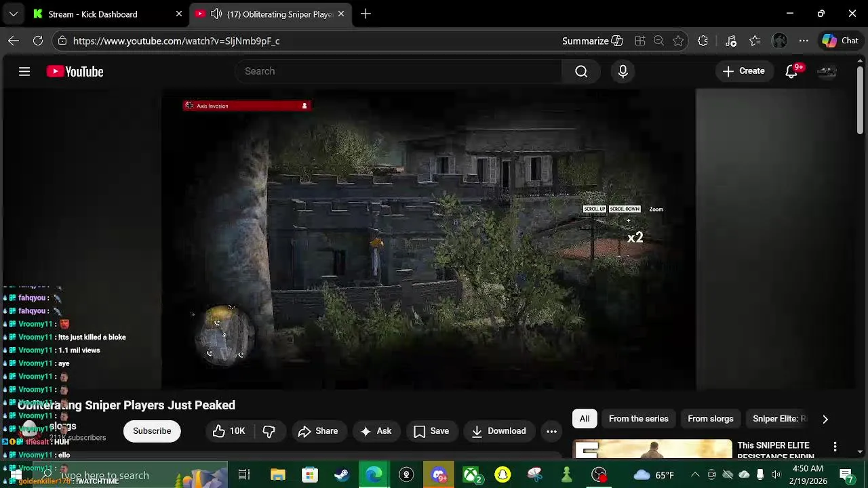Open the Windows notification center
Screen dimensions: 868x488
click(846, 474)
